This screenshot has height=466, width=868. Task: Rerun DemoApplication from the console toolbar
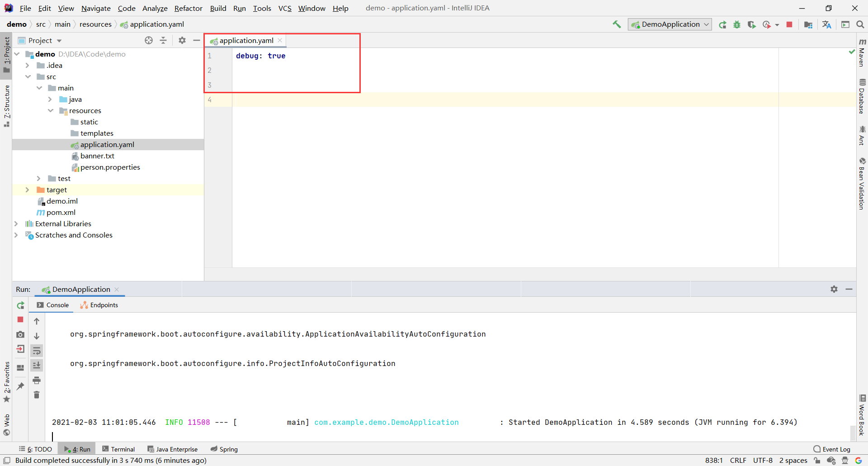(20, 305)
